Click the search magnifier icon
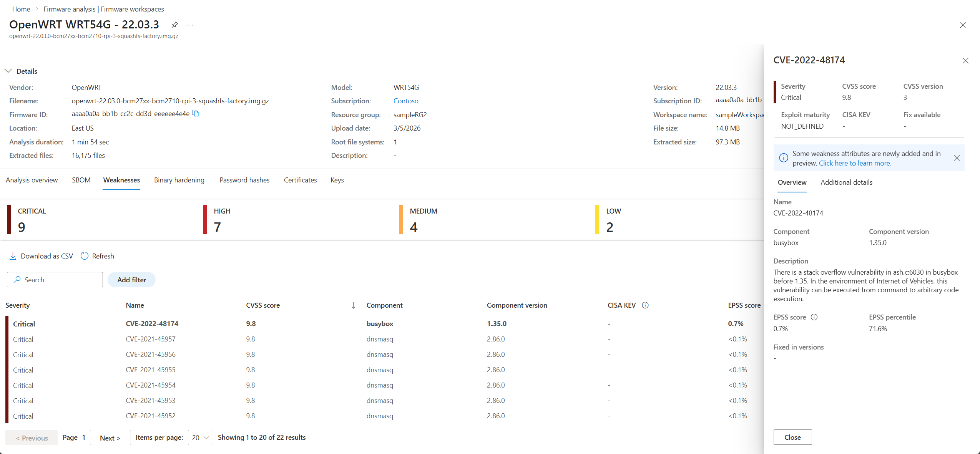980x454 pixels. 17,280
